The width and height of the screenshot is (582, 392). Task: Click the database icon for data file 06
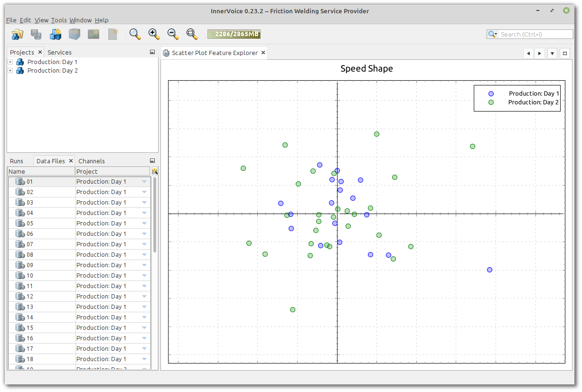click(x=20, y=234)
